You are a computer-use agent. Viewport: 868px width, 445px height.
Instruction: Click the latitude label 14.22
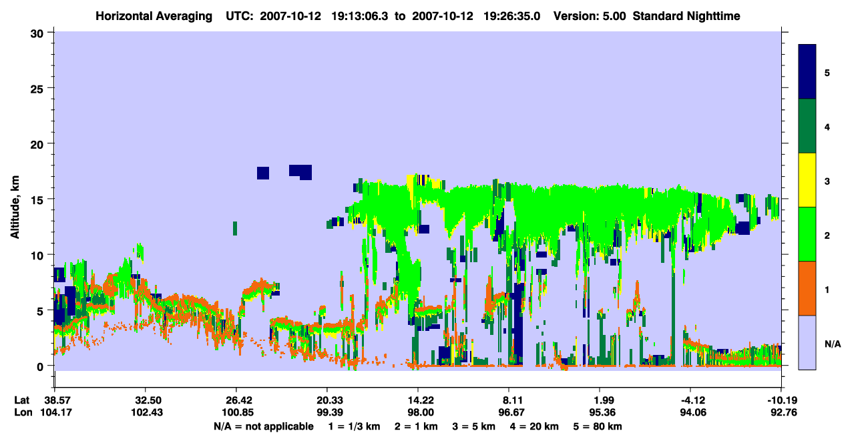coord(417,400)
